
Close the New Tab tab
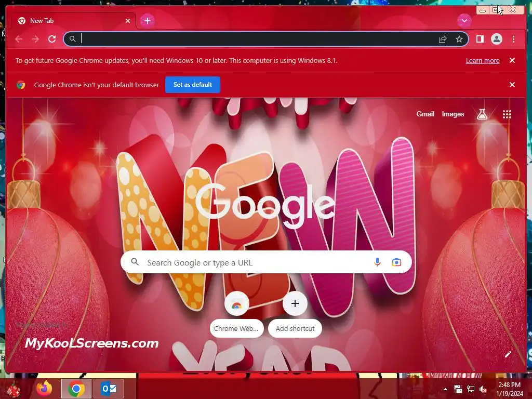point(128,21)
